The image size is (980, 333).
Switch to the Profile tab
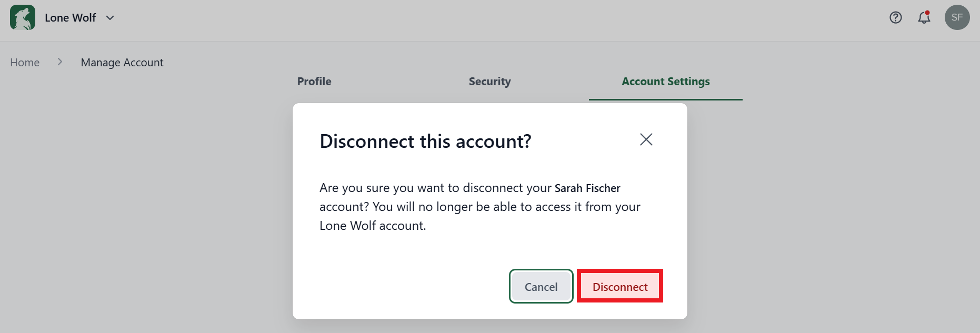point(314,82)
